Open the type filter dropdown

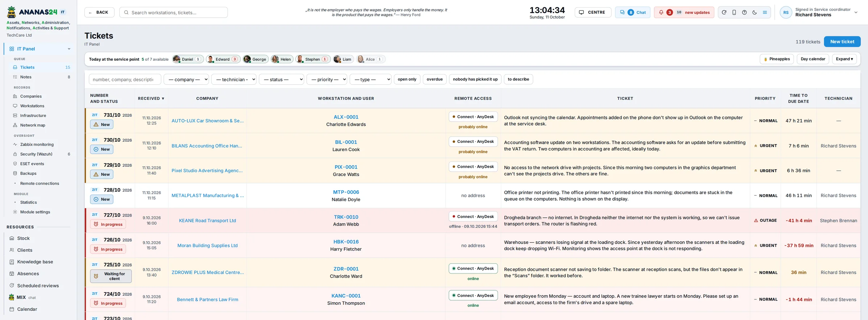tap(370, 79)
